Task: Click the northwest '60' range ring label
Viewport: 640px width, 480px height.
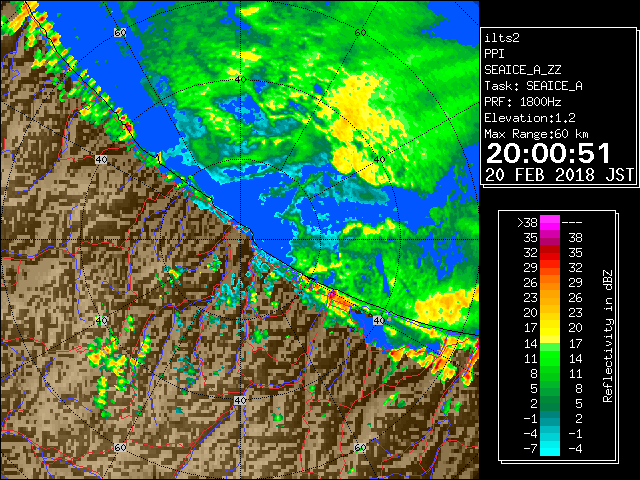Action: pos(120,33)
